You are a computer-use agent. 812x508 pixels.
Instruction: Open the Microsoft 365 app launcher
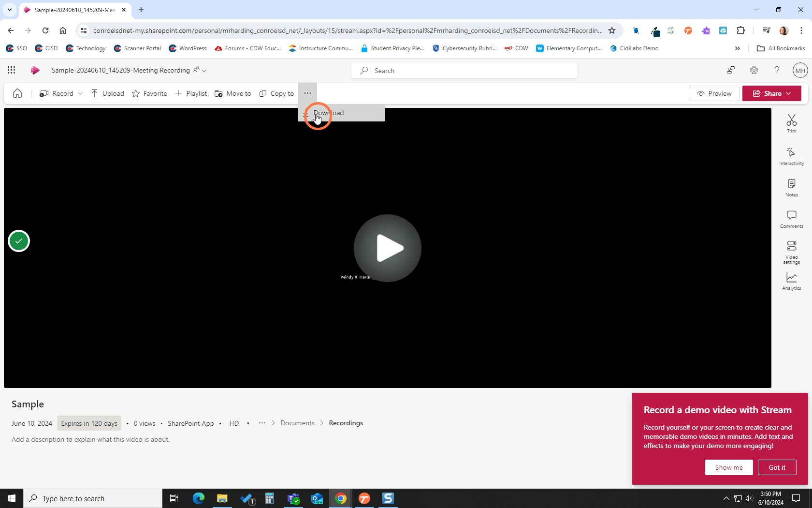pyautogui.click(x=11, y=70)
